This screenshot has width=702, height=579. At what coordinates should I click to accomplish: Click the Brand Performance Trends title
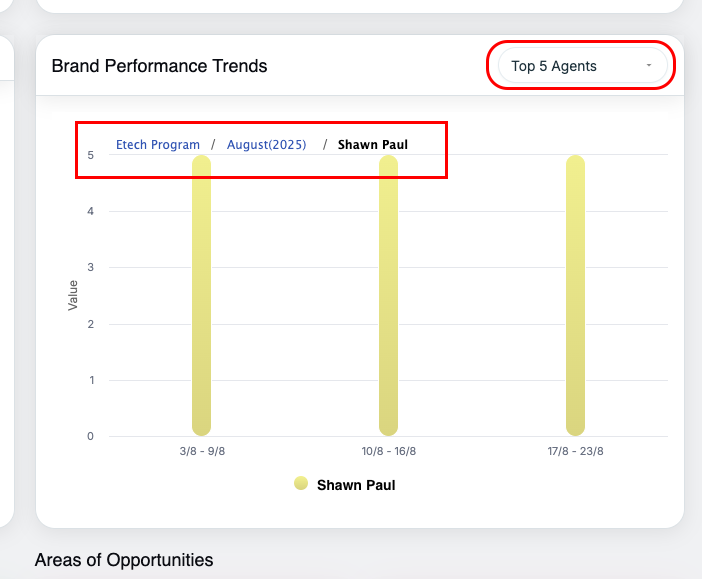(159, 66)
